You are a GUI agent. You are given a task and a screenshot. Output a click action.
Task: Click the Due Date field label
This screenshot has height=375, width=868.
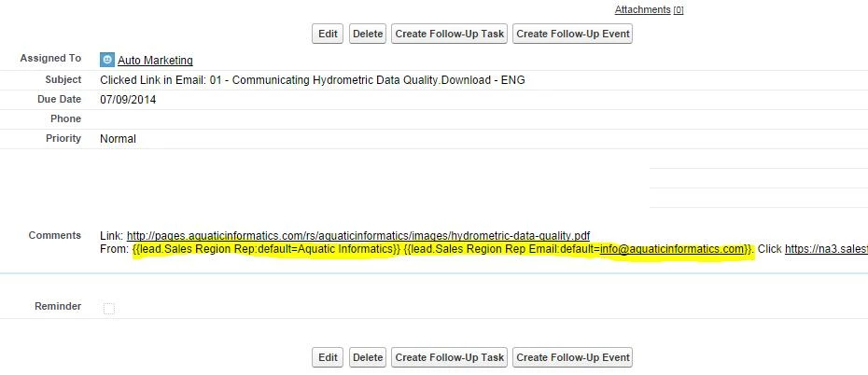(x=59, y=99)
